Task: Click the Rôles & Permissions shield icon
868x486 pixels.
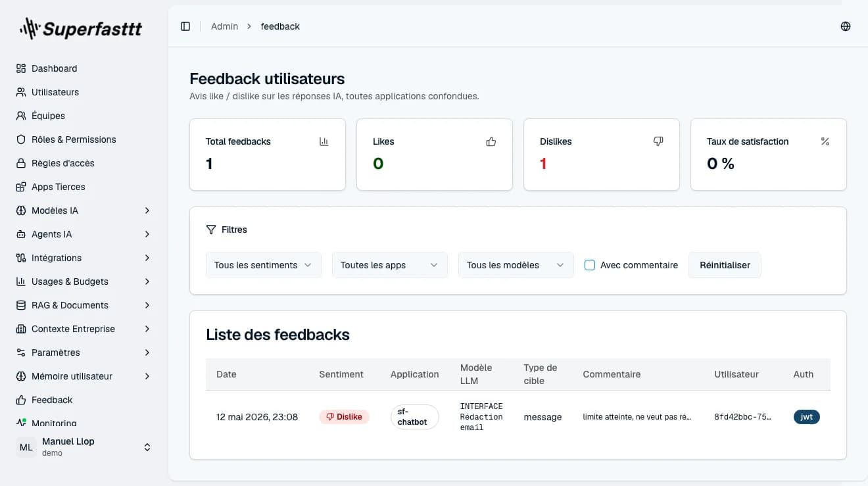Action: coord(21,139)
